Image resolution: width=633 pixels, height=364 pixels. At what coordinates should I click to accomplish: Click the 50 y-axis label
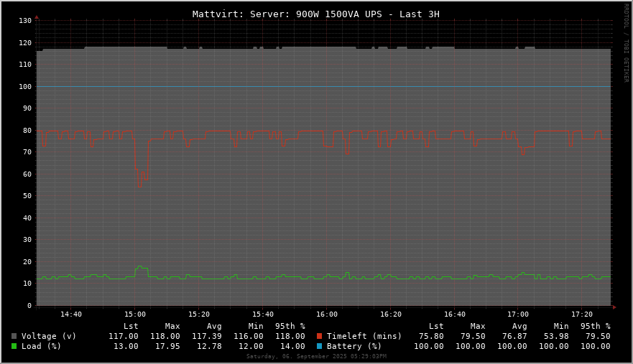click(x=27, y=196)
